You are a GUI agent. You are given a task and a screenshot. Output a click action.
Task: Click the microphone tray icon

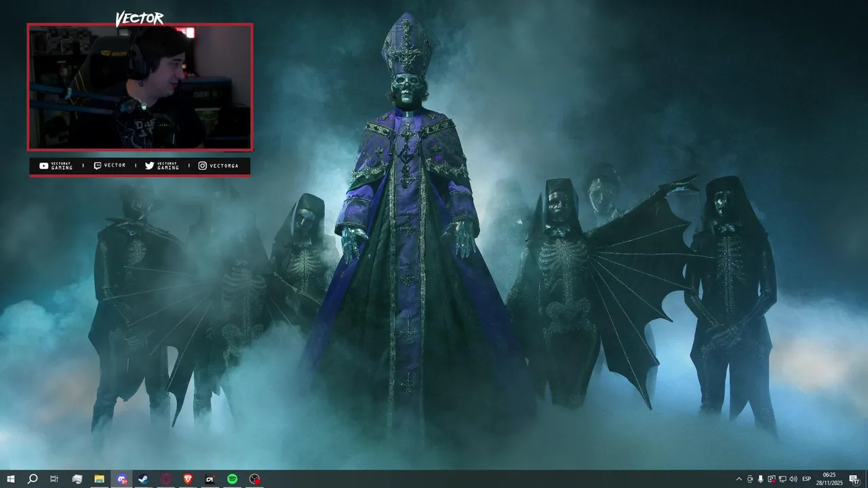(761, 479)
